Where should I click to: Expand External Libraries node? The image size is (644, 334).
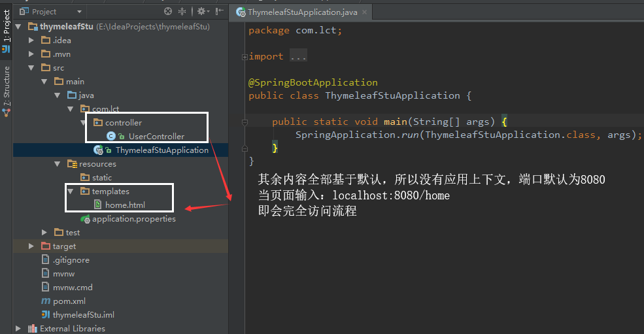(x=18, y=329)
